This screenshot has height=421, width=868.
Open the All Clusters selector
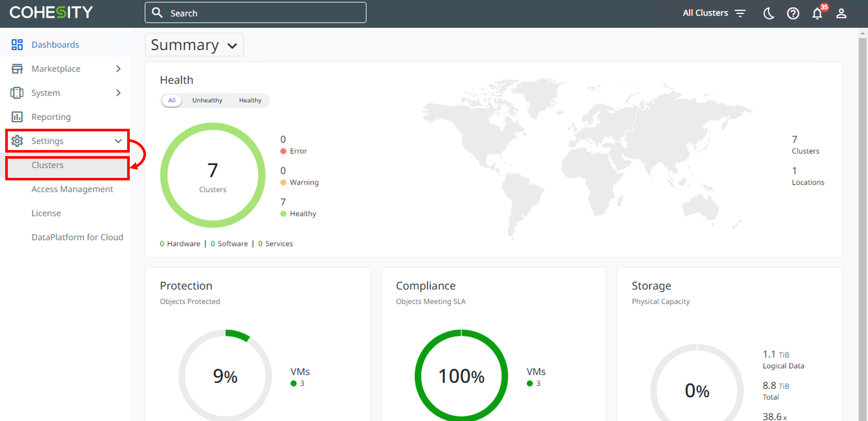click(x=714, y=13)
